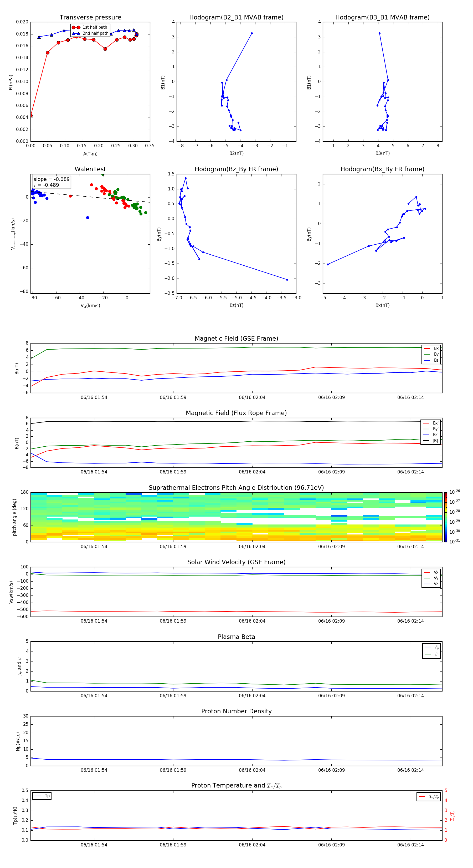This screenshot has height=868, width=473.
Task: Click the "pitch angle (deg)" axis label
Action: (14, 517)
